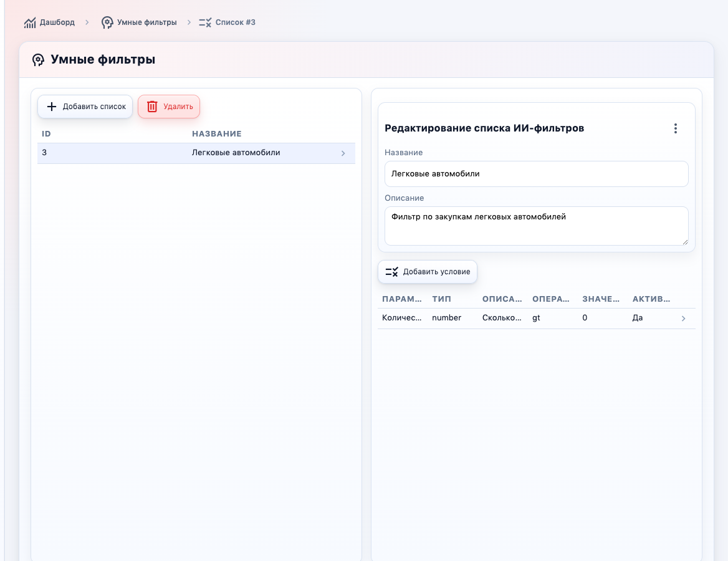Open the condition row using its right chevron
This screenshot has width=728, height=561.
point(683,319)
